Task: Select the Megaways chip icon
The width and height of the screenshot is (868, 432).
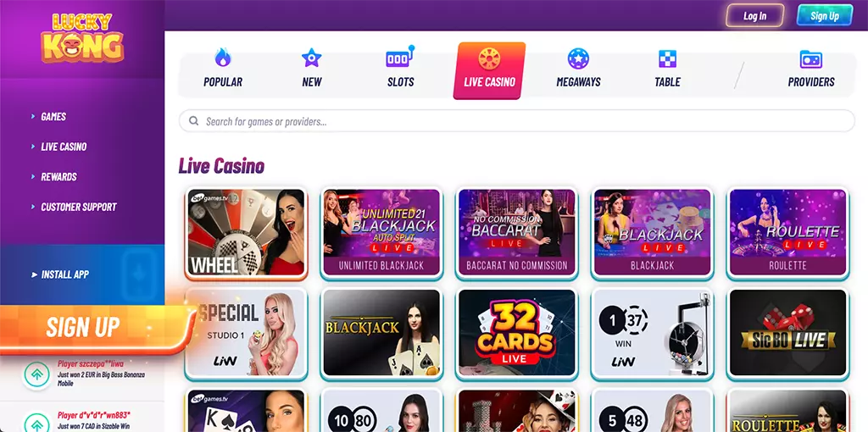Action: [578, 58]
